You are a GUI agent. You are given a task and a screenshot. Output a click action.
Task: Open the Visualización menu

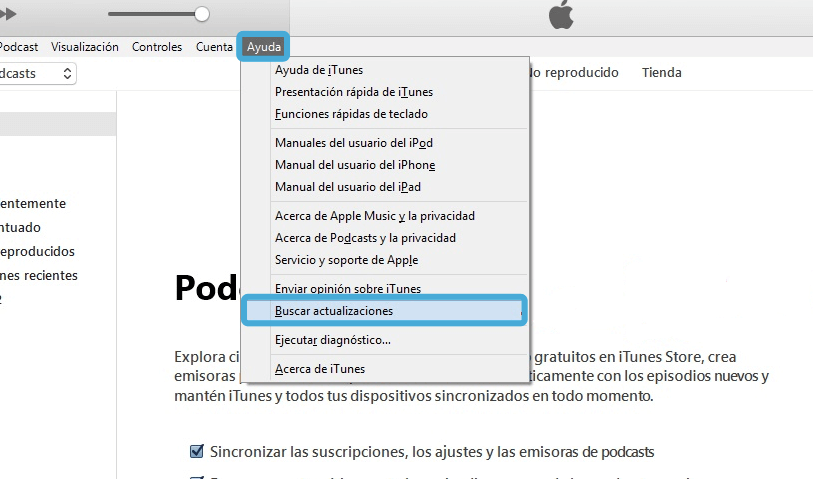click(85, 47)
